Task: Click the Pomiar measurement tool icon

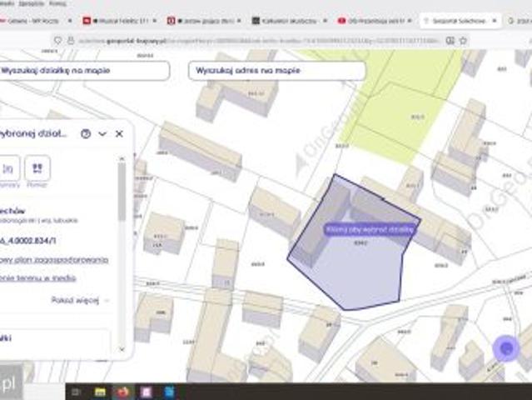Action: tap(37, 169)
